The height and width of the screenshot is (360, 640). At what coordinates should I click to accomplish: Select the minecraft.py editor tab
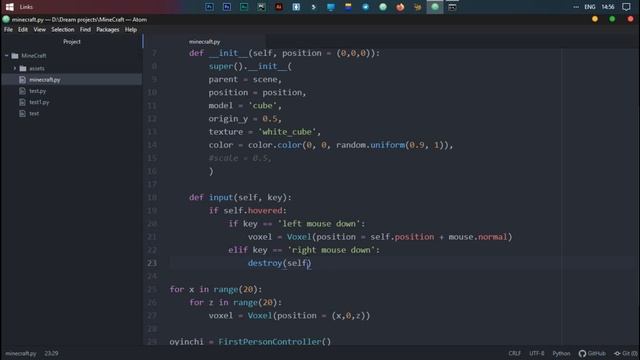tap(204, 42)
